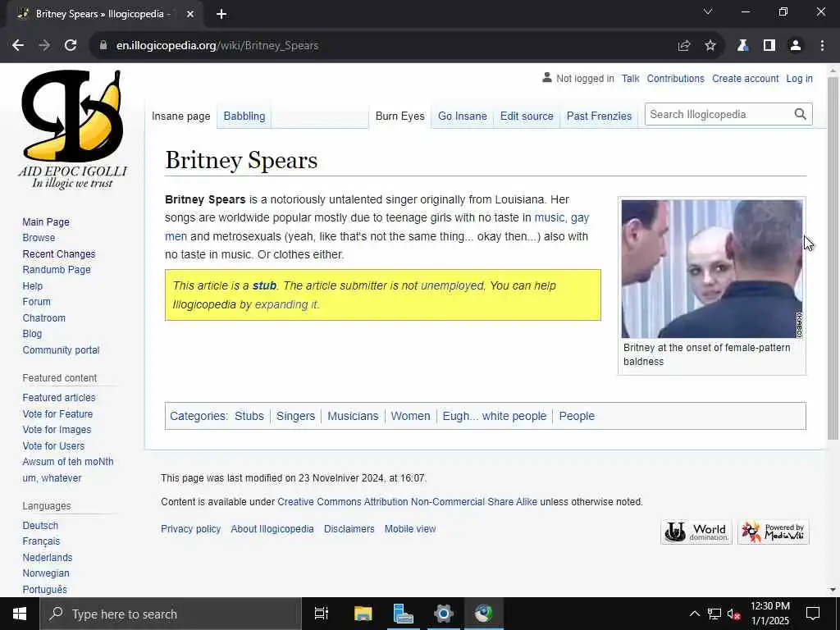840x630 pixels.
Task: Click the Illogicopedia banana logo
Action: (x=73, y=130)
